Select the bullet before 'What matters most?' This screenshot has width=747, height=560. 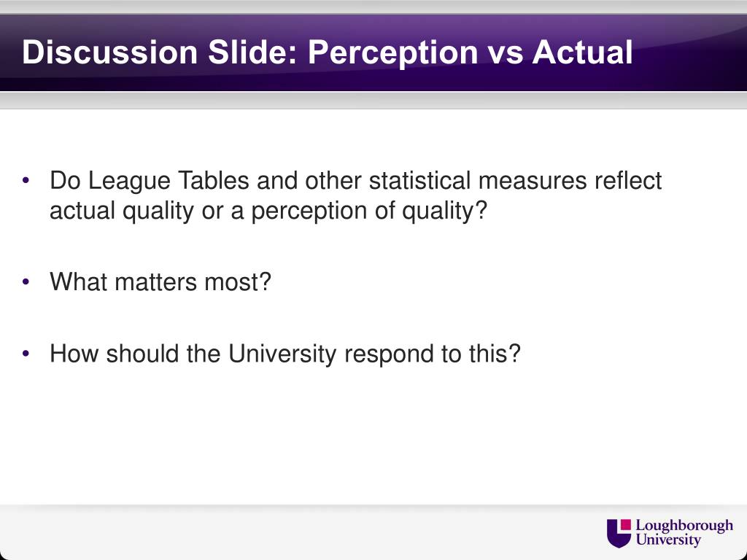pos(26,281)
